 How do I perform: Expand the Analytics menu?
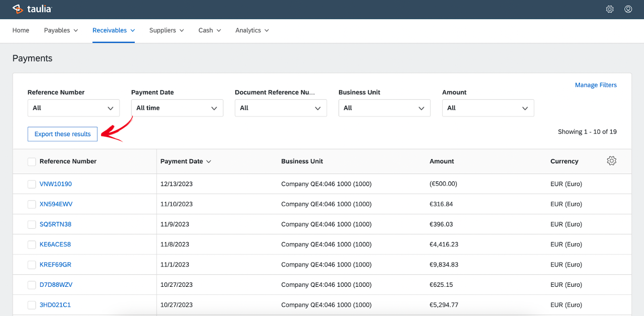(x=252, y=30)
